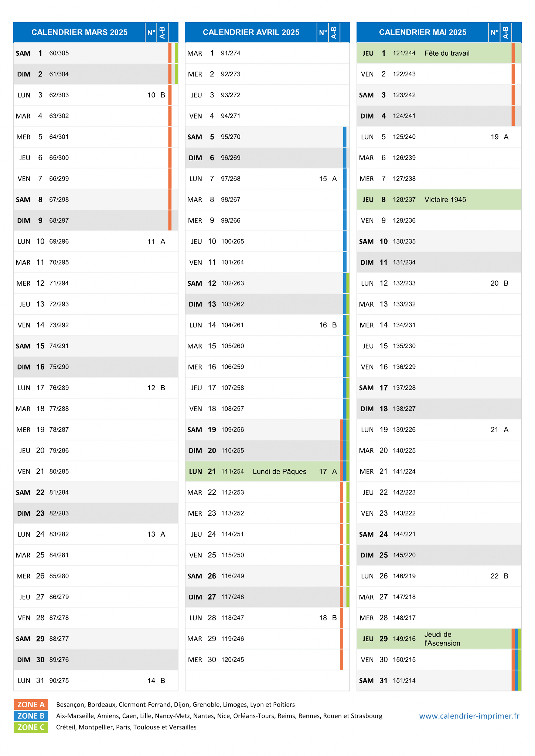The width and height of the screenshot is (535, 756).
Task: Click the ZONE A orange legend swatch
Action: click(31, 704)
